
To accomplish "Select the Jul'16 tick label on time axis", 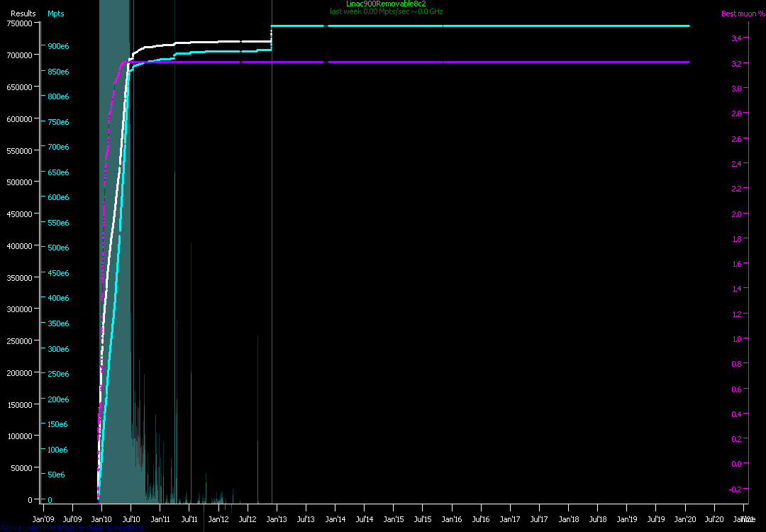I will point(481,519).
